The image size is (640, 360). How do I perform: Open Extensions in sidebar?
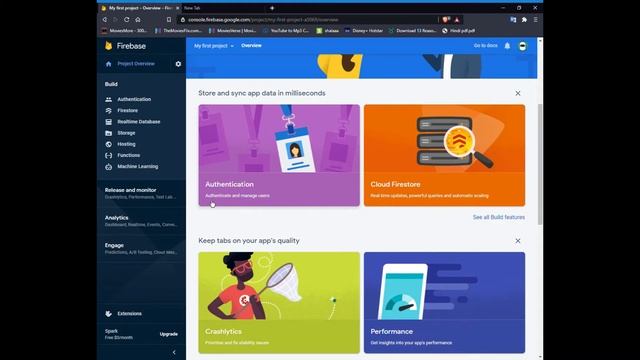[129, 313]
